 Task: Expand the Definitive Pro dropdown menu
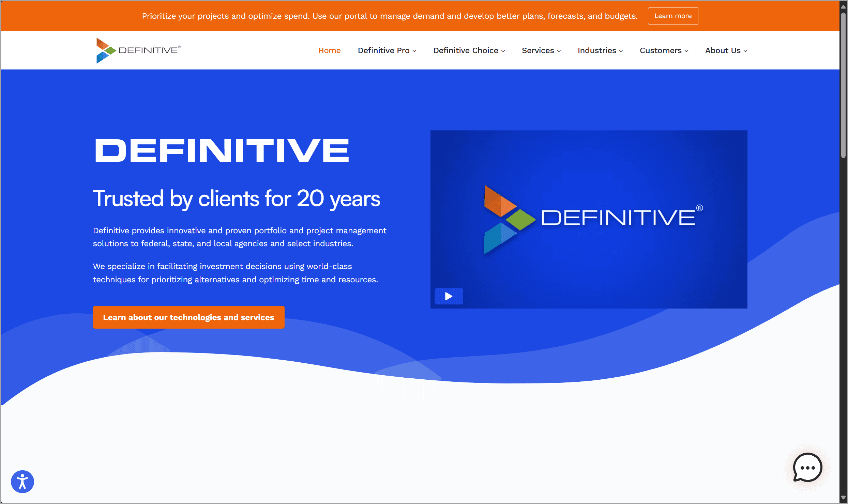(387, 50)
